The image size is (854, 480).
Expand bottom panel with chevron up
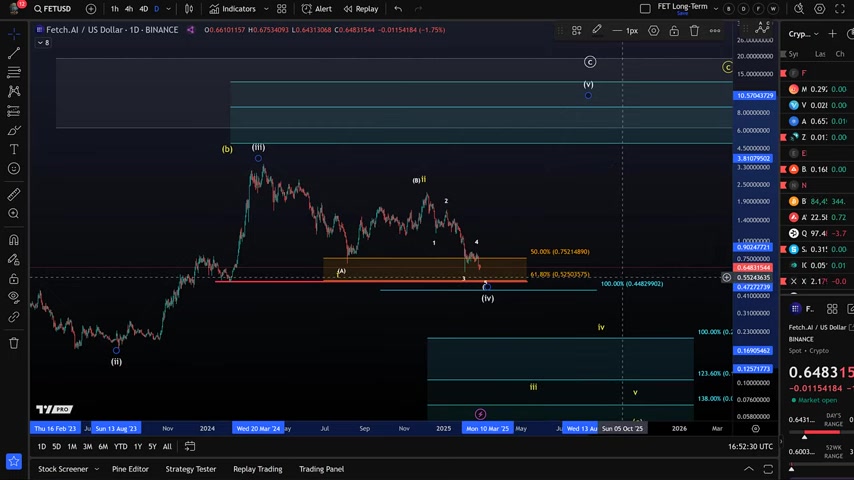tap(749, 469)
